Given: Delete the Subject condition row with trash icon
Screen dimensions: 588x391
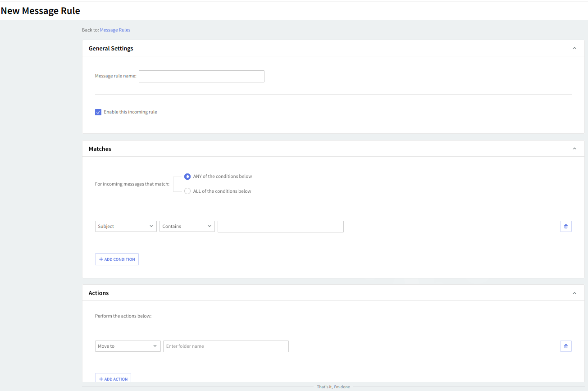Looking at the screenshot, I should coord(565,226).
